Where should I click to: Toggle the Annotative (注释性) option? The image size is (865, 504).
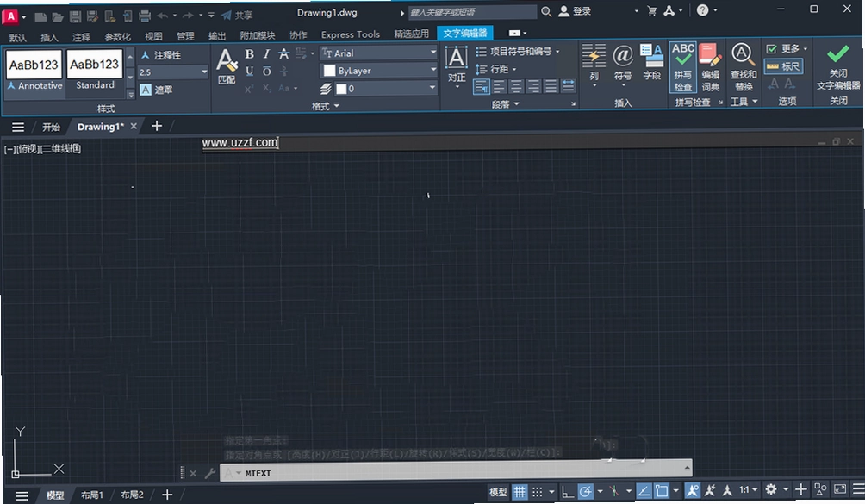(160, 55)
